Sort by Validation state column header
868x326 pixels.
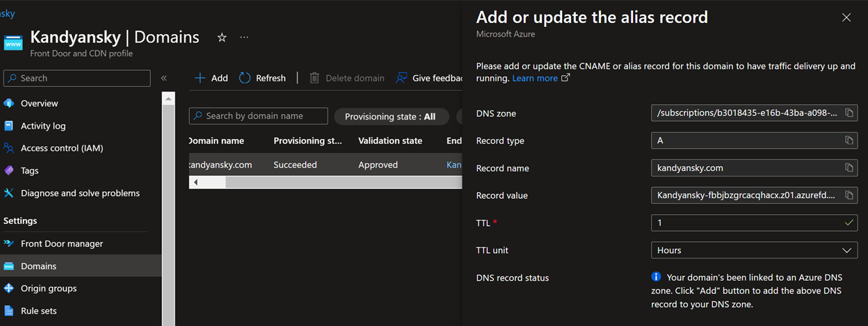click(390, 140)
